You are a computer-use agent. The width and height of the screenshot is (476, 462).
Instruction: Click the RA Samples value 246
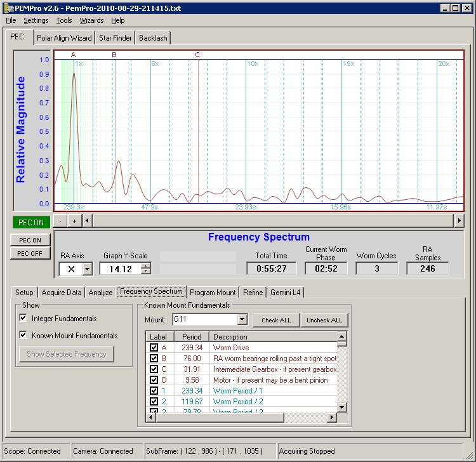point(427,268)
